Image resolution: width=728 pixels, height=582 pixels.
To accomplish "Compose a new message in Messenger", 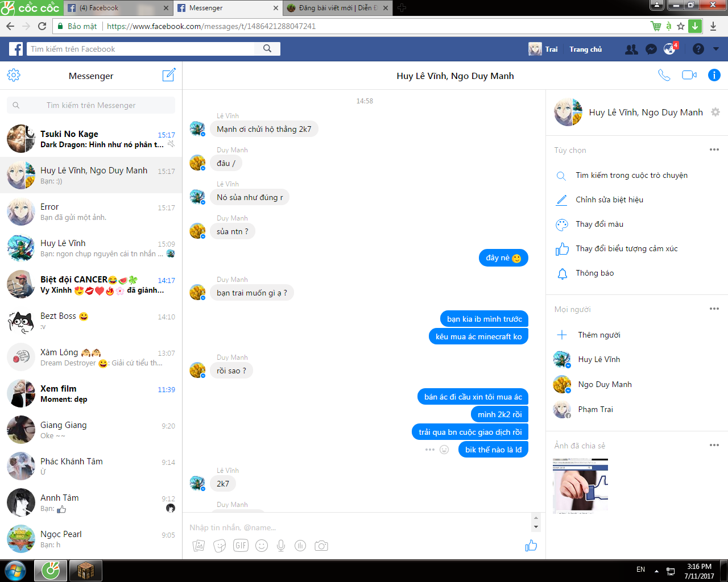I will tap(169, 75).
